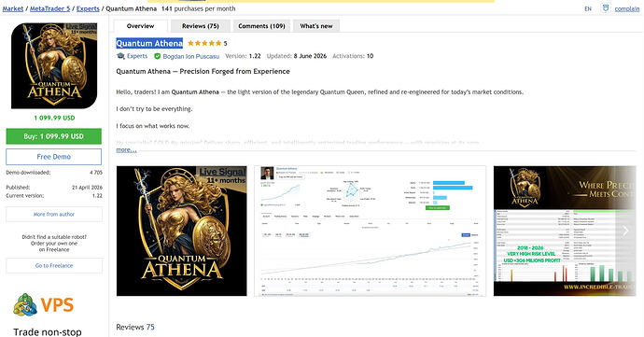Download the Free Demo
Image resolution: width=644 pixels, height=337 pixels.
click(x=54, y=157)
